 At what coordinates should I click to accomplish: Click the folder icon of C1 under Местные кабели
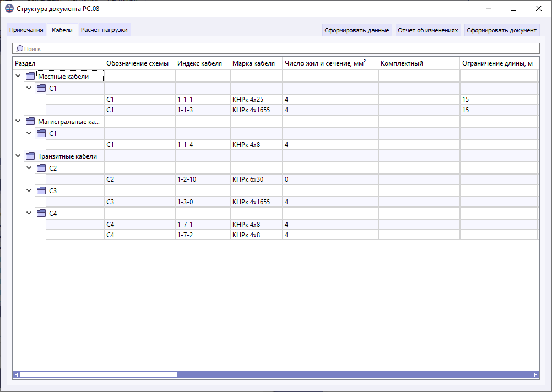(41, 88)
